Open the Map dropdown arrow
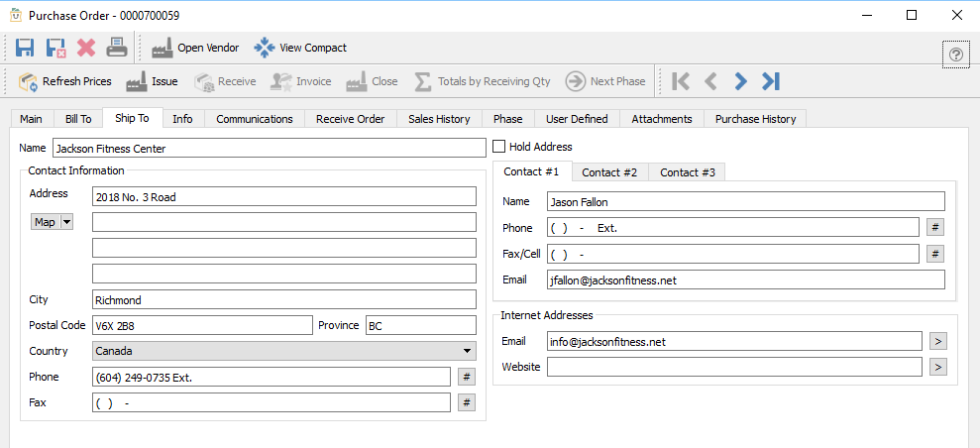The image size is (980, 448). [x=67, y=222]
